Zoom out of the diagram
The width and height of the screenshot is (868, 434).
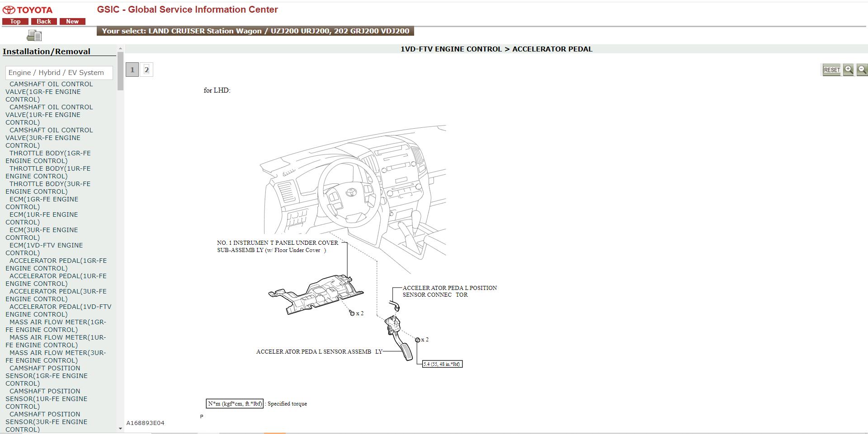[862, 70]
